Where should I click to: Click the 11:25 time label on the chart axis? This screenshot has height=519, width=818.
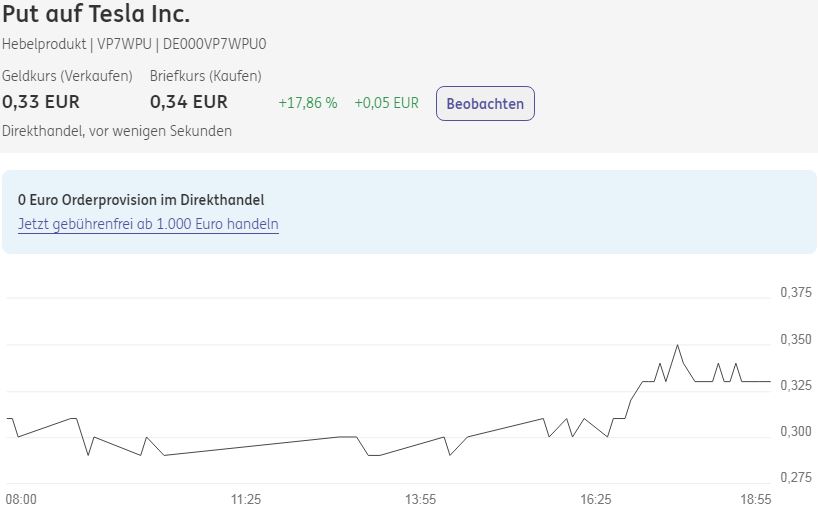click(x=246, y=499)
